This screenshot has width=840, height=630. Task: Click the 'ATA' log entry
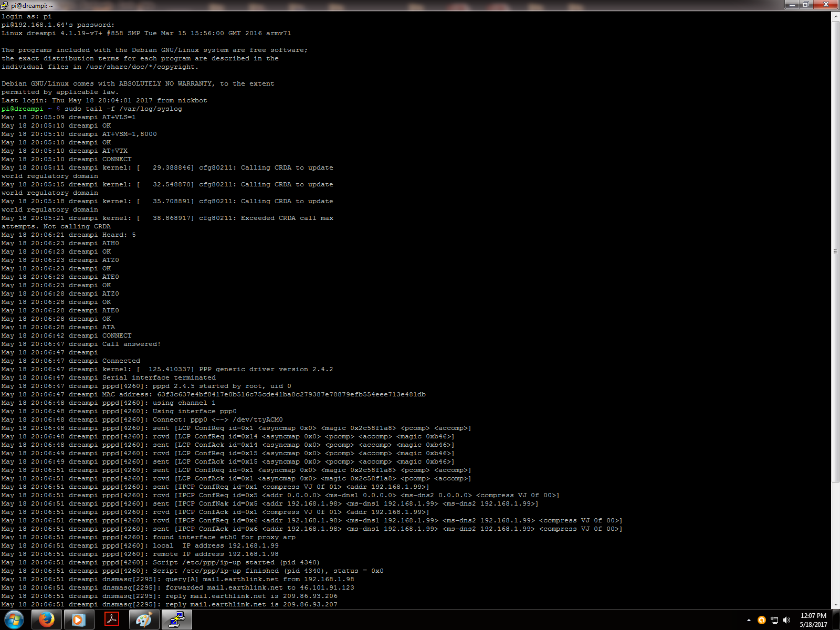(x=109, y=327)
